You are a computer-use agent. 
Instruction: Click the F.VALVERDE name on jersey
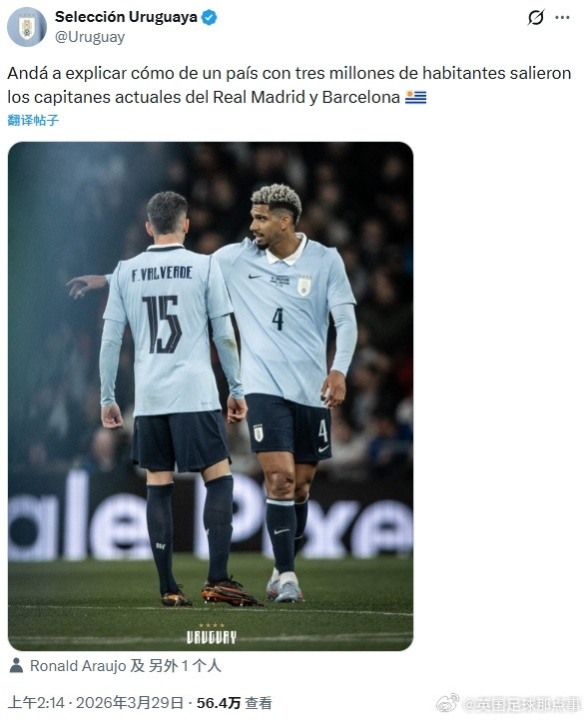click(x=162, y=274)
